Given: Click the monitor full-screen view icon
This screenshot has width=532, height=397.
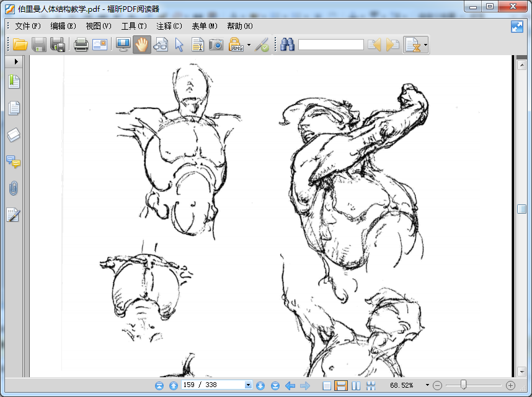Looking at the screenshot, I should (x=123, y=45).
